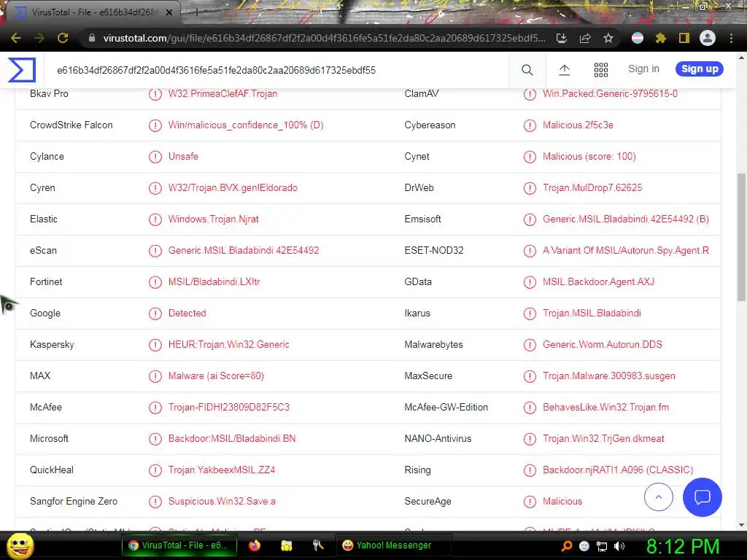747x560 pixels.
Task: Click the file hash search field
Action: [276, 70]
